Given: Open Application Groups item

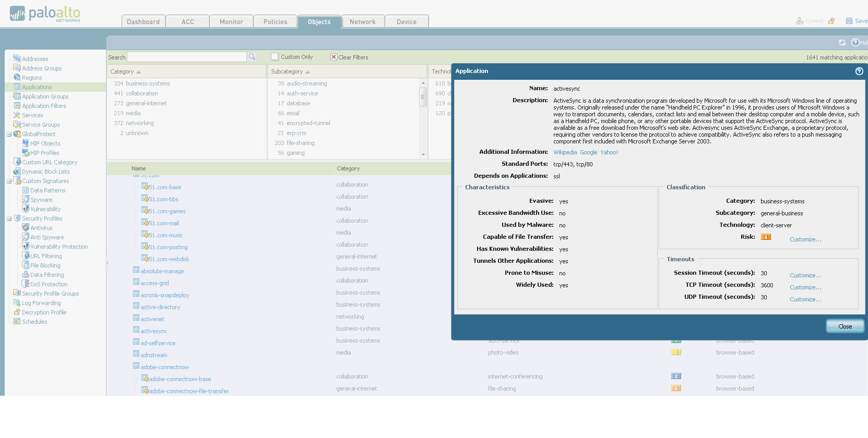Looking at the screenshot, I should tap(45, 96).
